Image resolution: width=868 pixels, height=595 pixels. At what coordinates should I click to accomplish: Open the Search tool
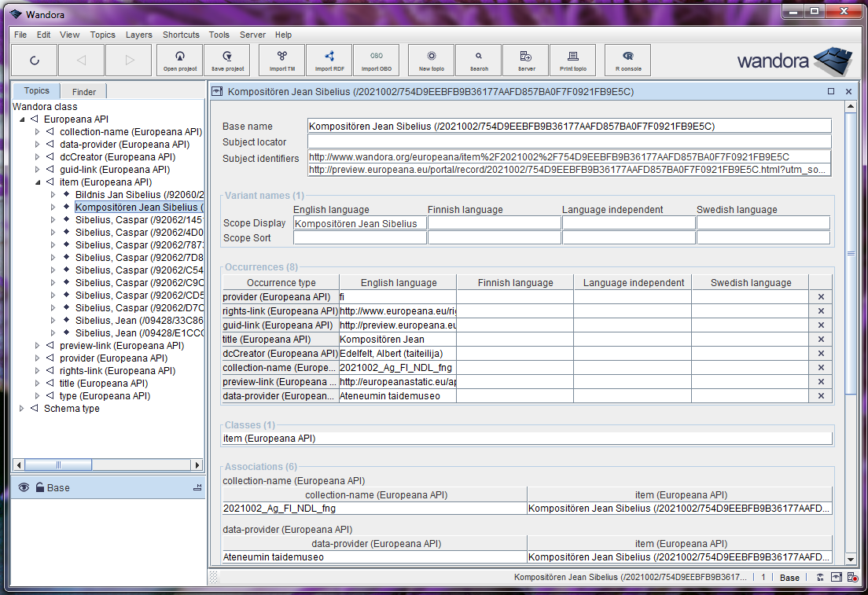[x=478, y=60]
